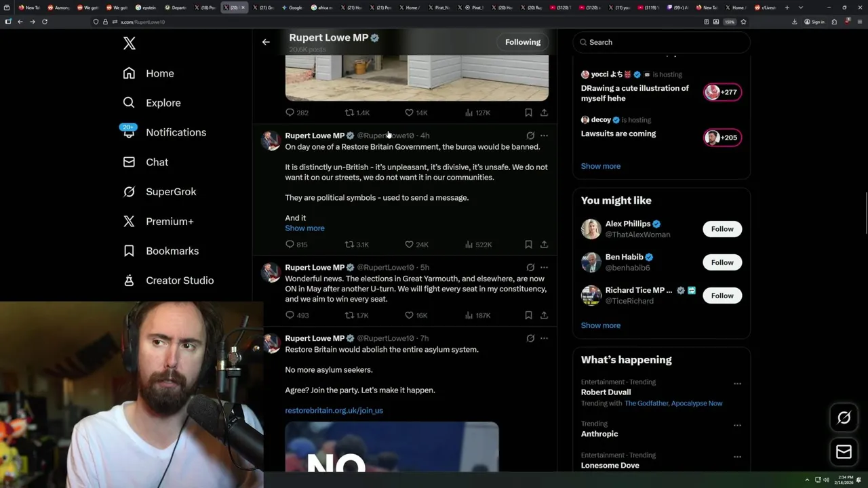This screenshot has height=488, width=868.
Task: Open Grok icon on the asylum system post
Action: pos(530,338)
